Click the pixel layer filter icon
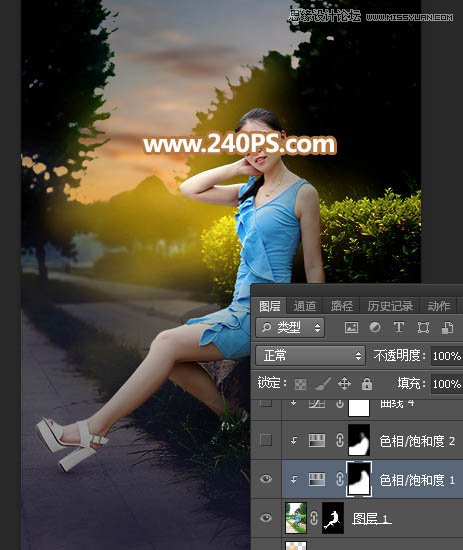 pos(351,328)
